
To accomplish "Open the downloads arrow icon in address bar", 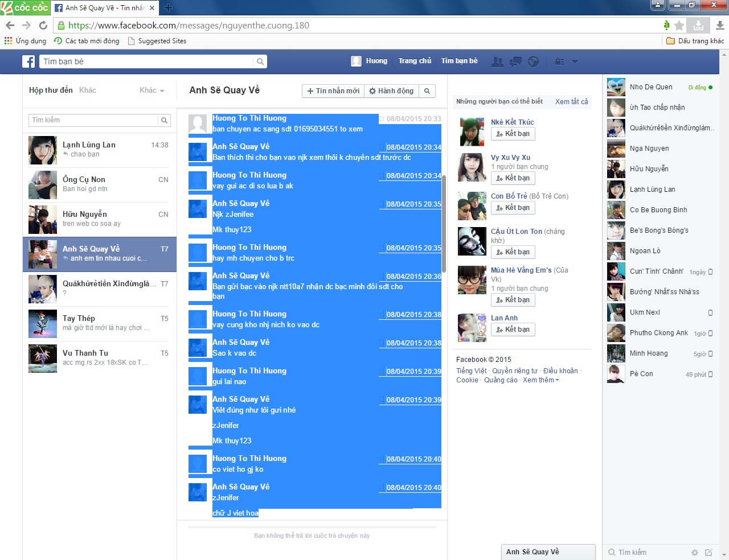I will (698, 25).
